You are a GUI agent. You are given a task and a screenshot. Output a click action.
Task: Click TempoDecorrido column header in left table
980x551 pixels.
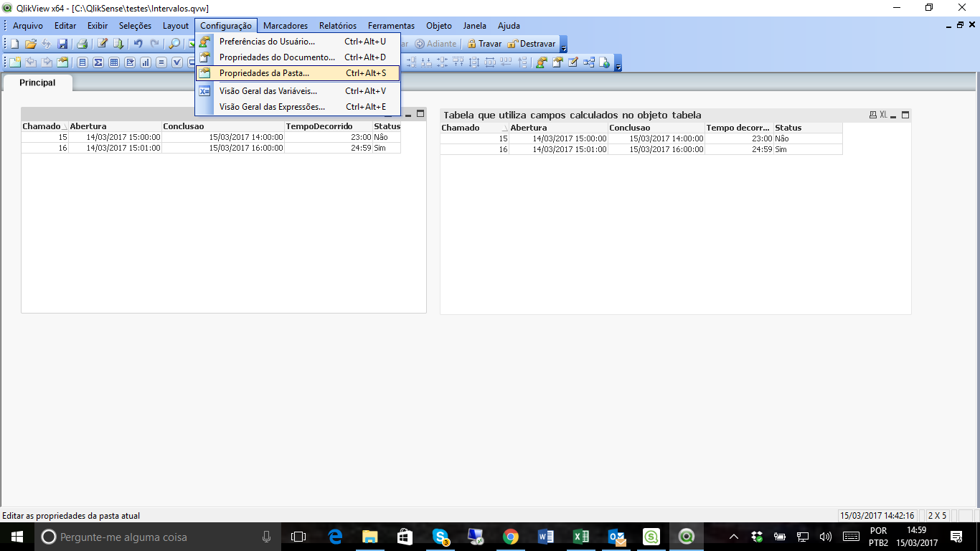click(328, 126)
